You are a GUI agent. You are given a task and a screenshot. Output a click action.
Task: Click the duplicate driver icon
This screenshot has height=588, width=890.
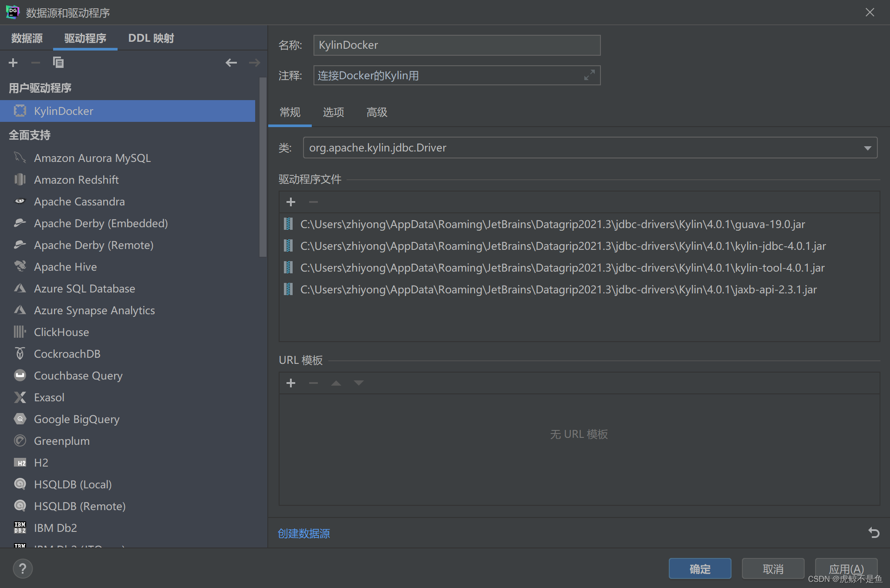tap(58, 63)
